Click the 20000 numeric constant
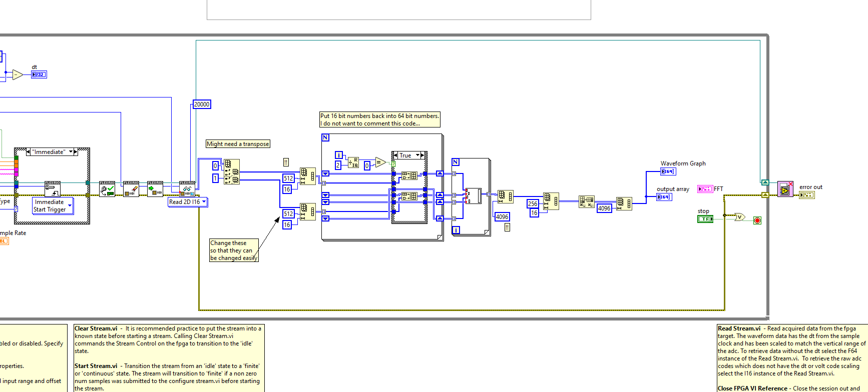Screen dimensions: 868x392 tap(202, 104)
